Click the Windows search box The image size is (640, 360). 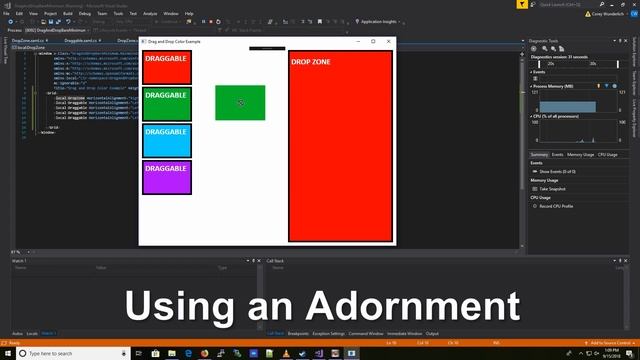click(x=73, y=353)
